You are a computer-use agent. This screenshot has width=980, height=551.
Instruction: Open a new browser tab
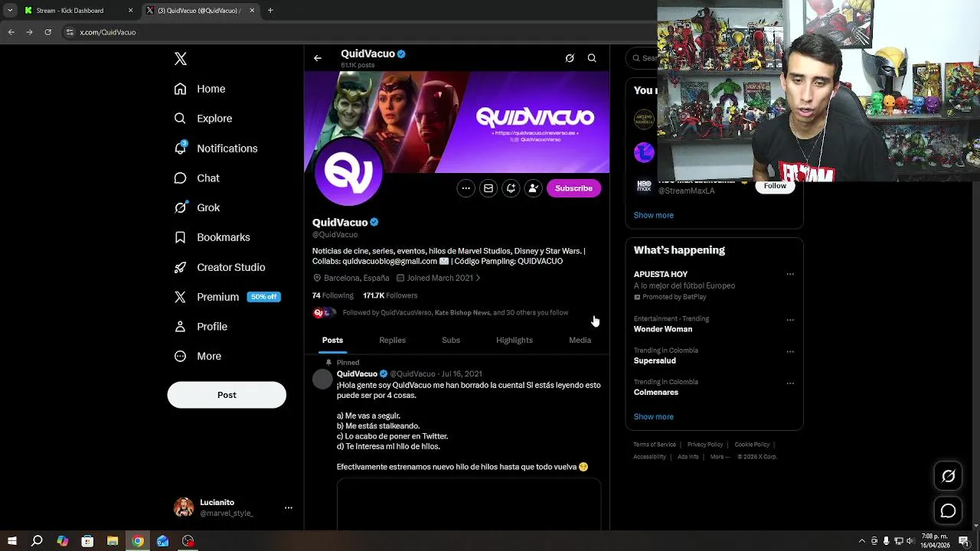270,11
